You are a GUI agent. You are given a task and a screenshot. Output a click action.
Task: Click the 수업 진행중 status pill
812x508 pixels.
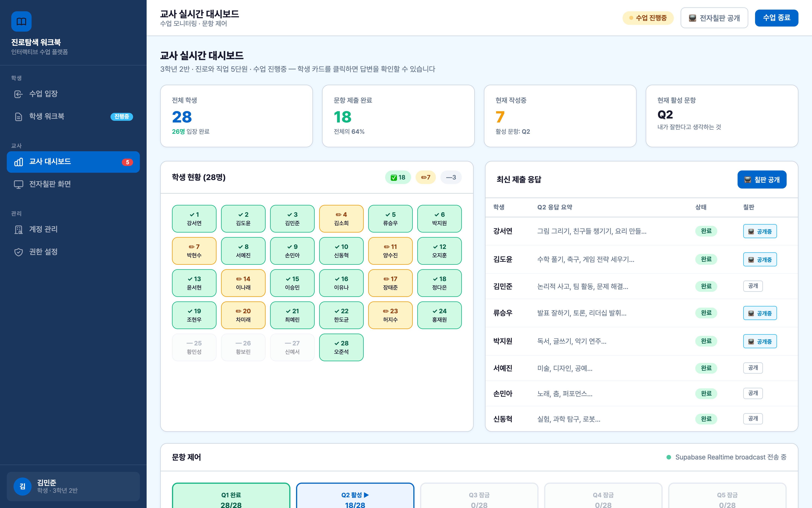click(x=648, y=18)
